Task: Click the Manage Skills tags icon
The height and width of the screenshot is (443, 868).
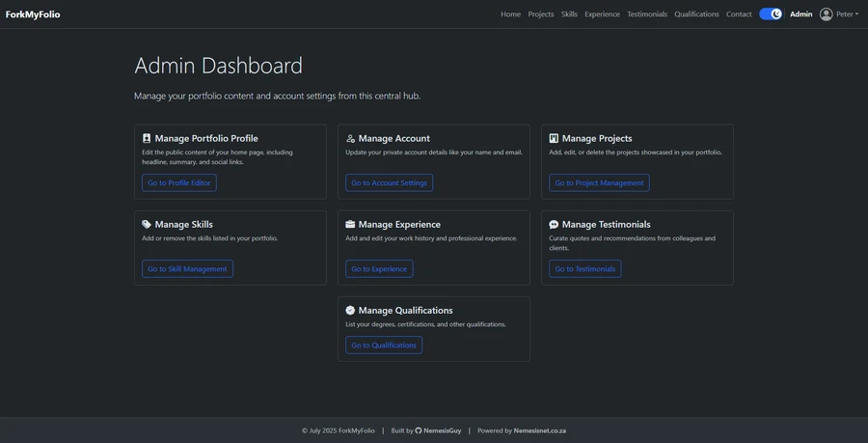Action: pos(147,225)
